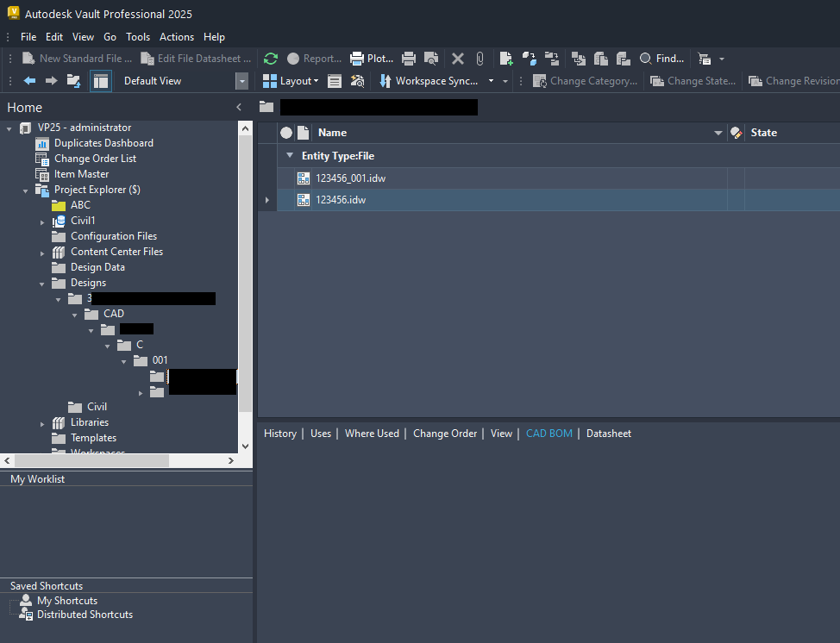Open the CAD BOM tab
840x643 pixels.
[549, 433]
